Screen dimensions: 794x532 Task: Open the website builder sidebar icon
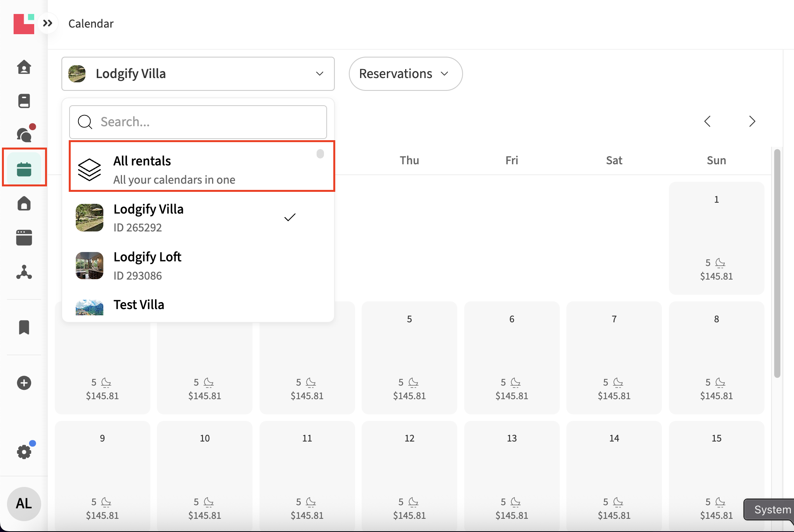[24, 238]
